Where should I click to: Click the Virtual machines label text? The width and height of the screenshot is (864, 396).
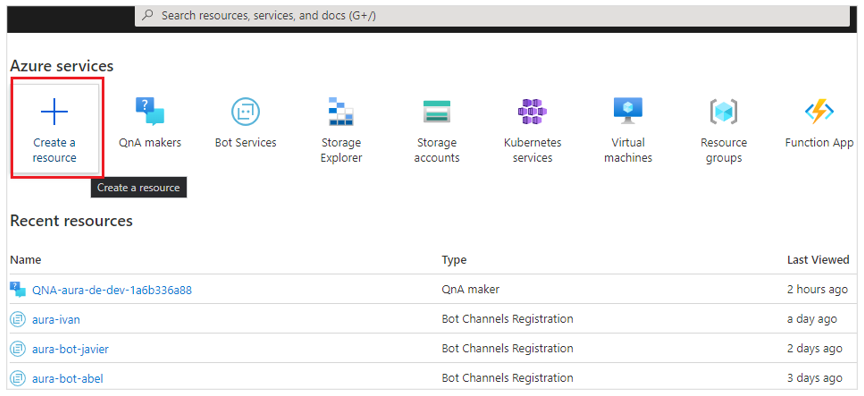click(x=628, y=150)
